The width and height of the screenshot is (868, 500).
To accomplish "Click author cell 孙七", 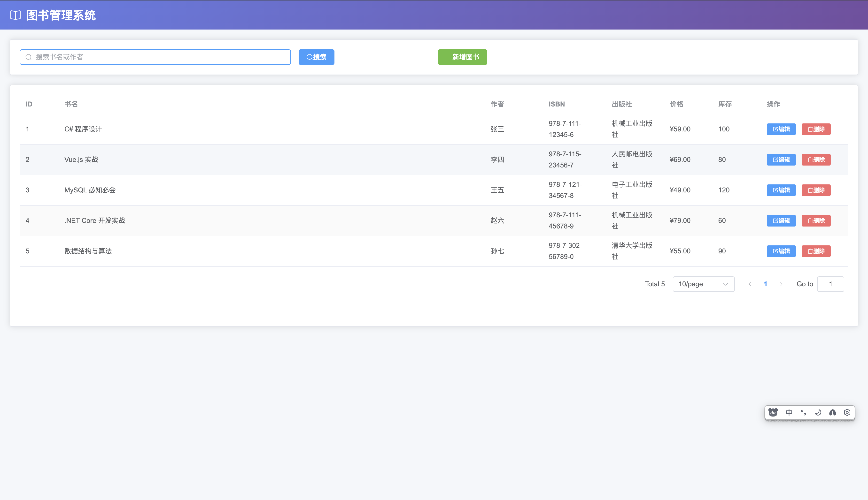I will tap(497, 251).
